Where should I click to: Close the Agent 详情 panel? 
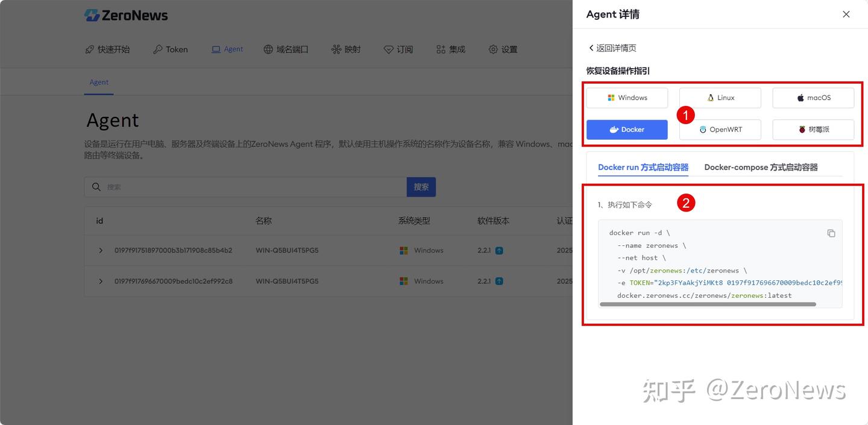(846, 14)
